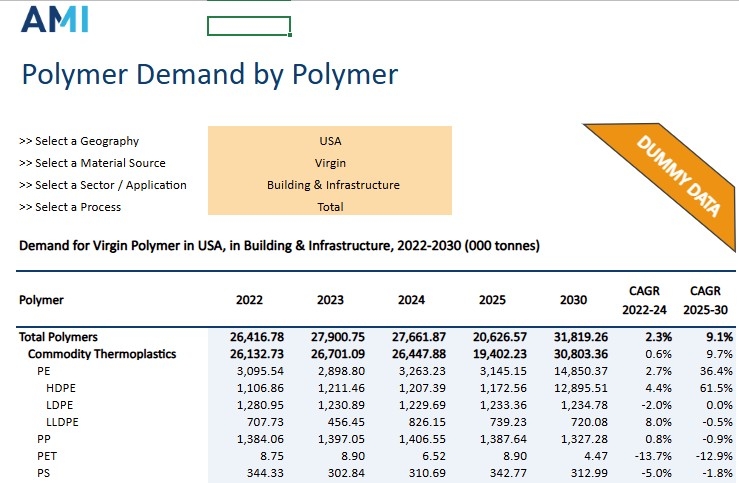Open the Geography dropdown showing USA
This screenshot has height=483, width=739.
(330, 141)
